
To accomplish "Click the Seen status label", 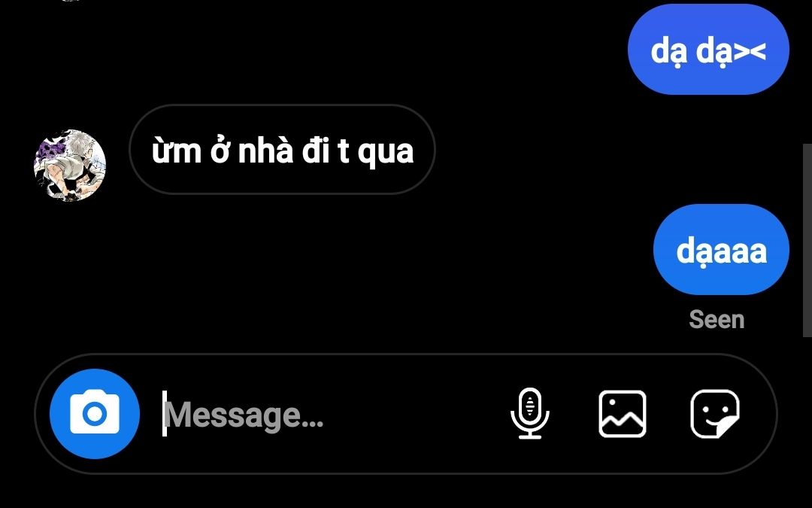I will [x=717, y=319].
